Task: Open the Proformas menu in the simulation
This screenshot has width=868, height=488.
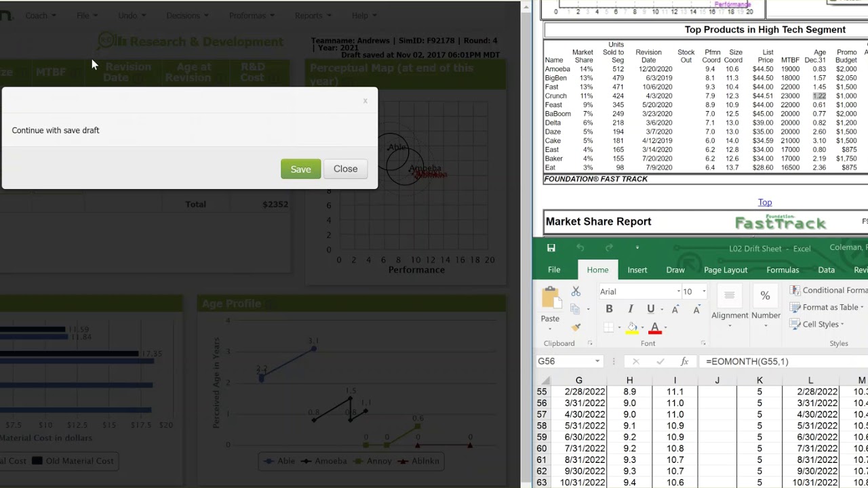Action: coord(252,16)
